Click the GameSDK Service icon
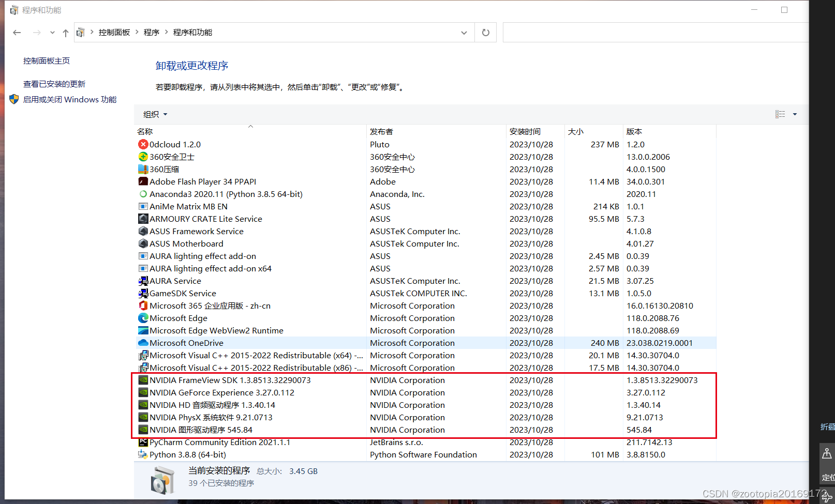 [143, 293]
